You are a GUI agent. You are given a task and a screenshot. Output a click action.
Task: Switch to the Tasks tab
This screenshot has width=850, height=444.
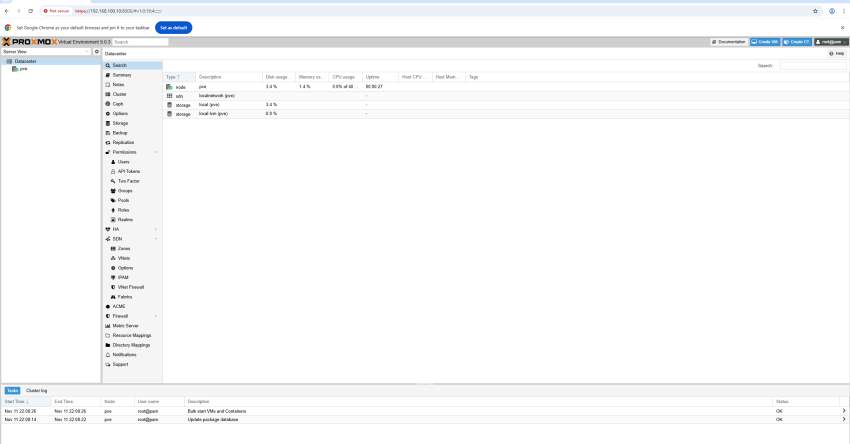(12, 390)
